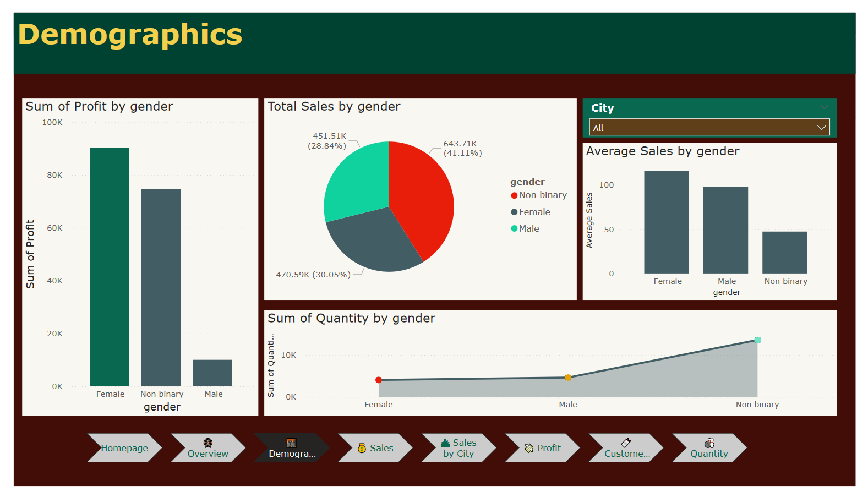
Task: Click the orange Male point on Quantity line
Action: click(568, 378)
